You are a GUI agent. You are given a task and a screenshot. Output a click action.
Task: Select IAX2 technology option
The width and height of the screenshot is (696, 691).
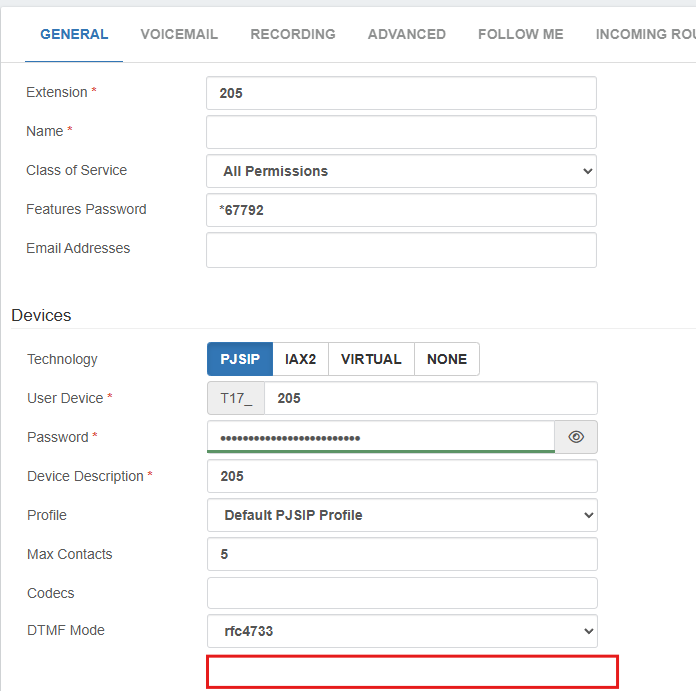tap(300, 359)
